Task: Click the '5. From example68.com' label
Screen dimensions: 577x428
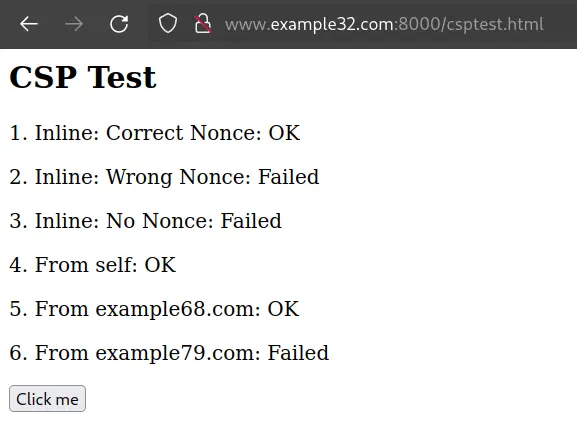Action: 135,309
